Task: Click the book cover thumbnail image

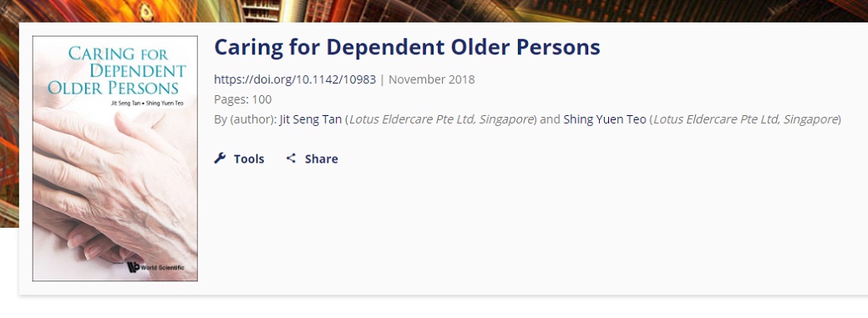Action: (x=115, y=159)
